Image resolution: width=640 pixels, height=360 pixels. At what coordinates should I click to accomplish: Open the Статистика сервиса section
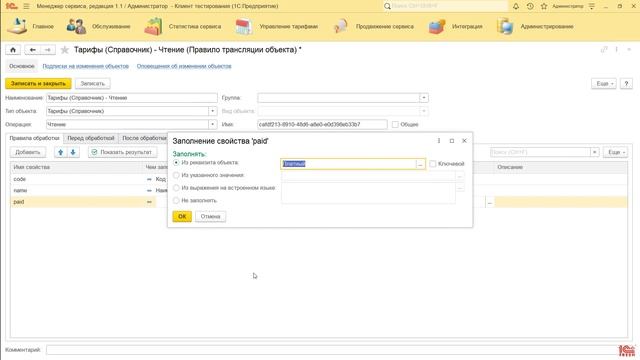click(x=182, y=26)
